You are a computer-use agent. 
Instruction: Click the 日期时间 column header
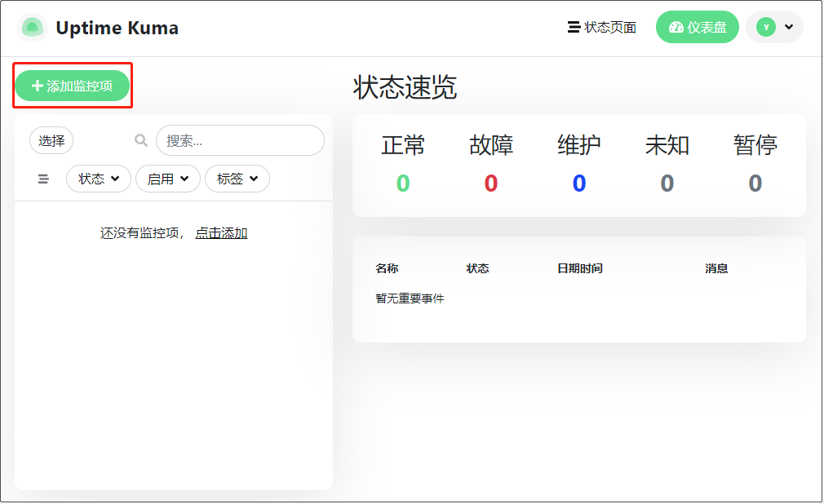[579, 268]
